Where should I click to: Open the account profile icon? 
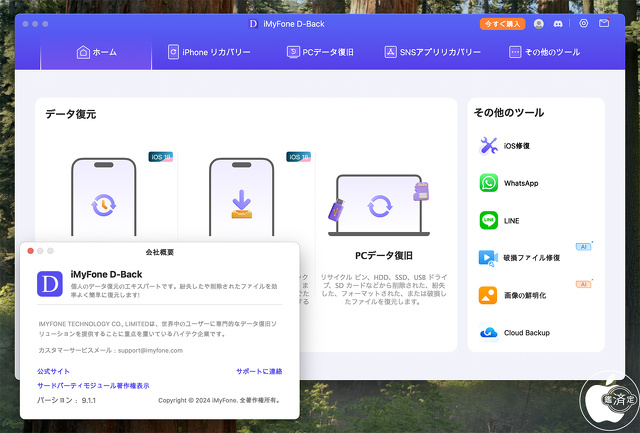click(539, 24)
